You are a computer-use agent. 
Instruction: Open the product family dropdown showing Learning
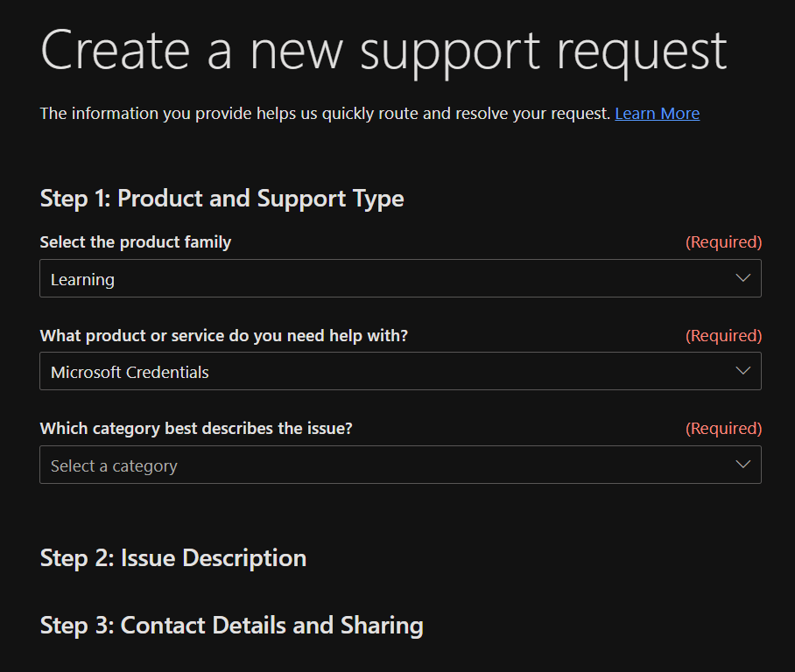(x=400, y=279)
